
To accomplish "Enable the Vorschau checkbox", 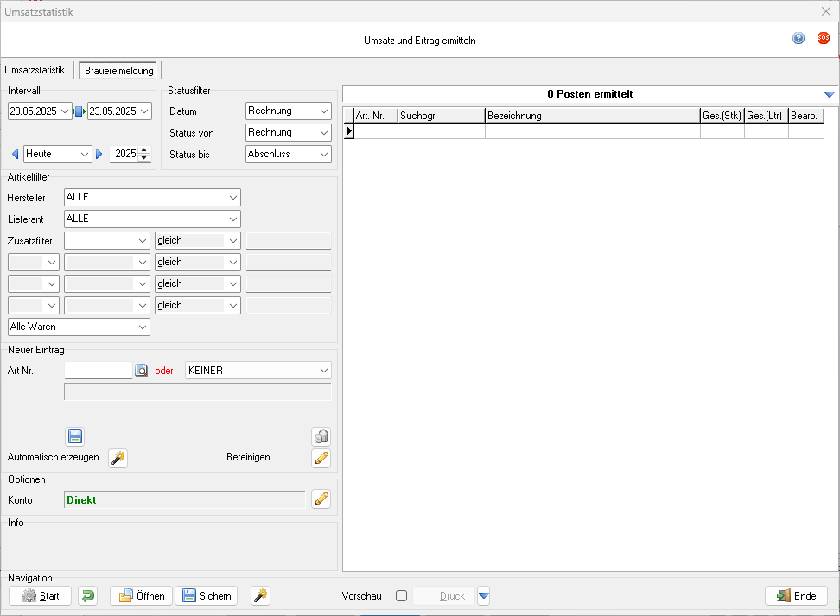I will (x=401, y=596).
